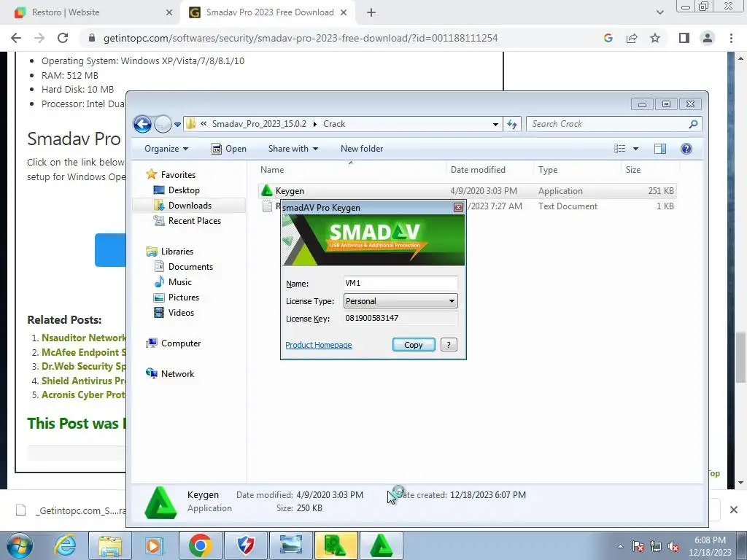
Task: Open the Dr.Web Security related post link
Action: click(83, 366)
